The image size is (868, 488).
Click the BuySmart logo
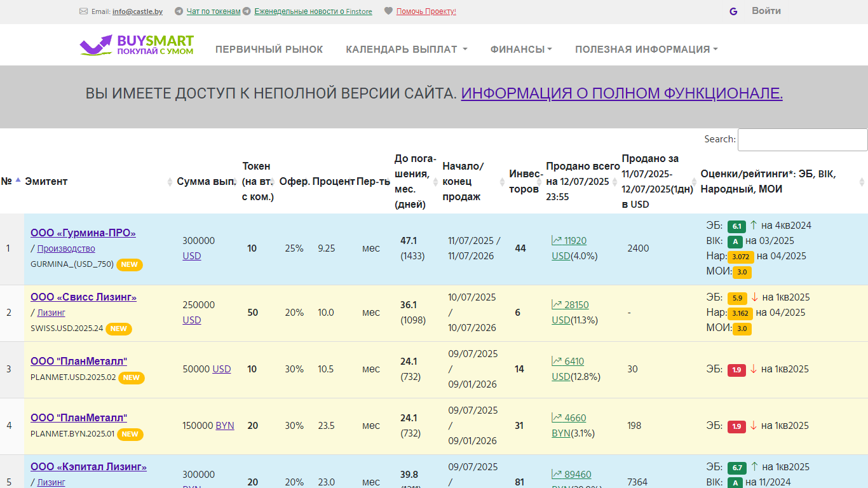137,45
